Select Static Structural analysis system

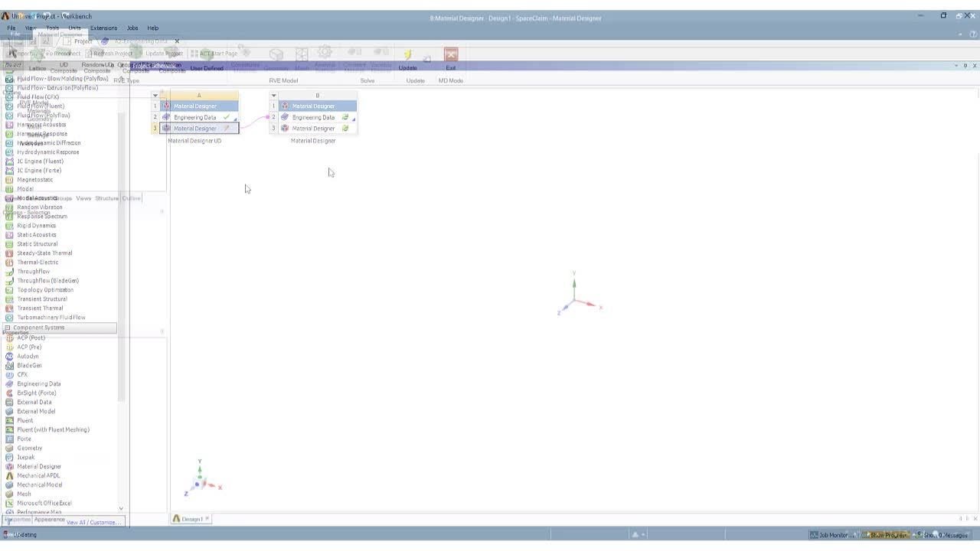38,244
